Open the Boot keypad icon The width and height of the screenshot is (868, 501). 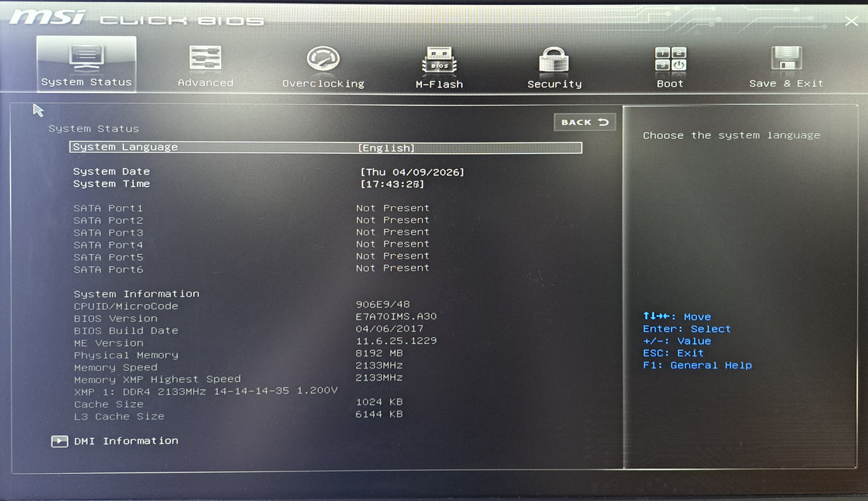(x=670, y=59)
